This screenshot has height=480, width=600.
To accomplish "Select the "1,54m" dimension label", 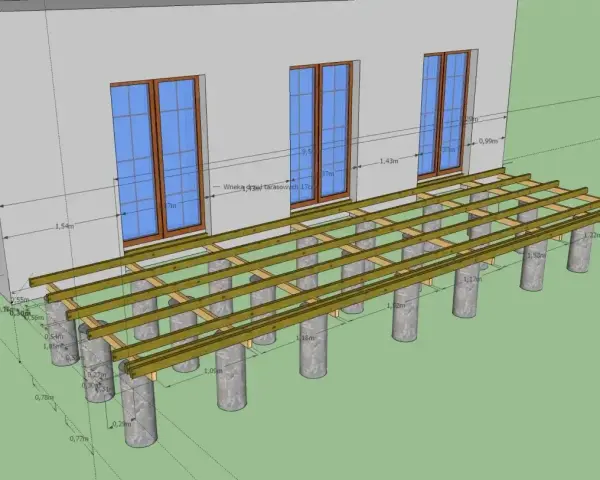I will pos(65,226).
